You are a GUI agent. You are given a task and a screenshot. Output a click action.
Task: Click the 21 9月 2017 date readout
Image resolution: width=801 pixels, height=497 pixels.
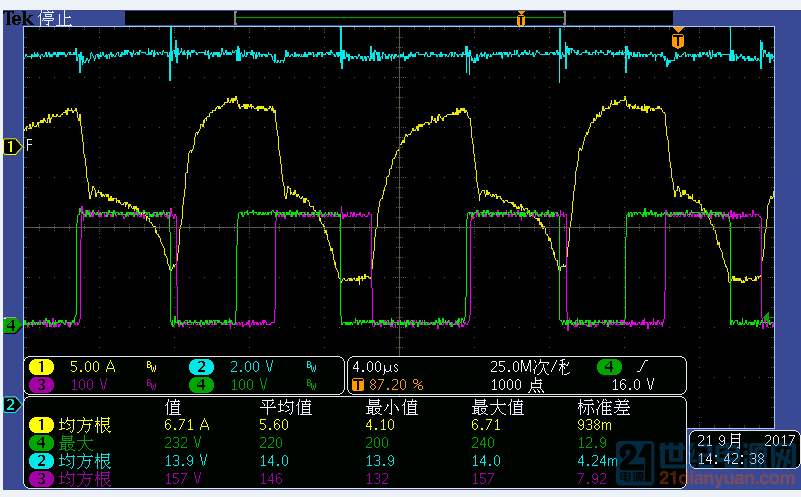click(746, 440)
